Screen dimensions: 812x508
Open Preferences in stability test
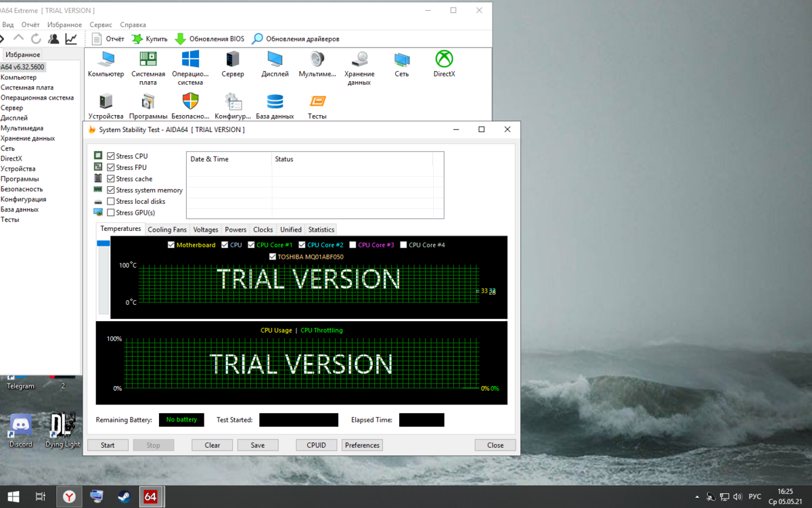pos(362,445)
